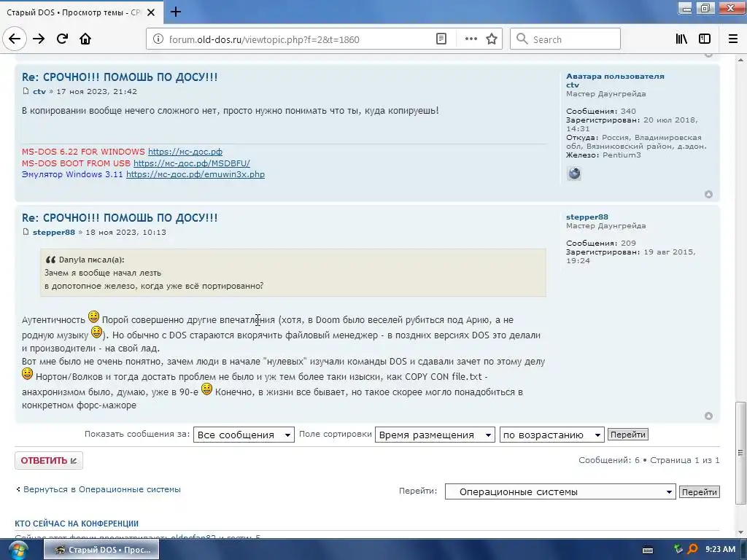Open the Все сообщения dropdown
Screen dimensions: 747x560
pyautogui.click(x=244, y=435)
